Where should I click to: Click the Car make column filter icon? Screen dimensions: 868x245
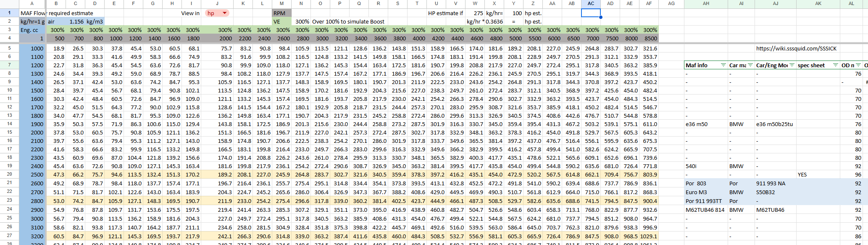[750, 65]
